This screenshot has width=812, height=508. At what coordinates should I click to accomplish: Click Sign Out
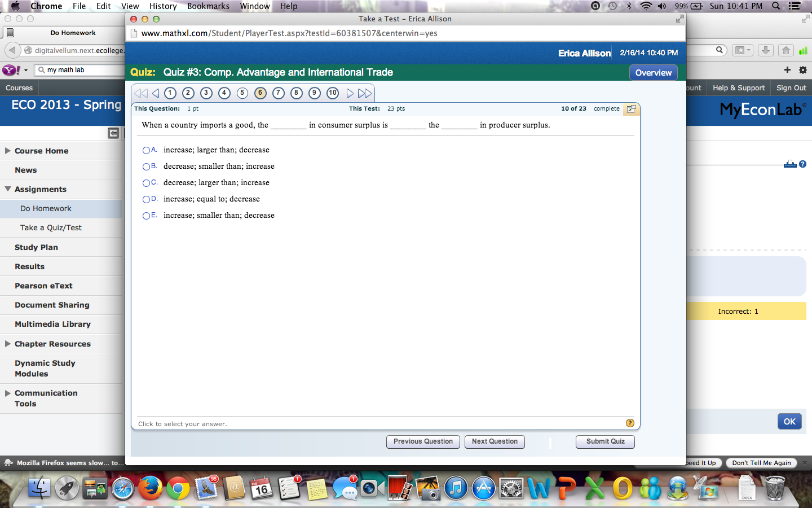coord(791,88)
